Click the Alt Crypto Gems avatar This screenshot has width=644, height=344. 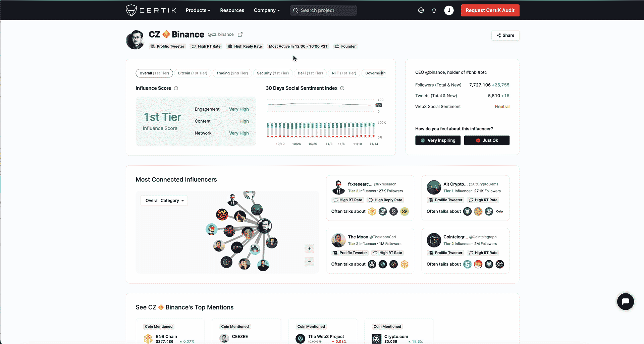coord(434,187)
